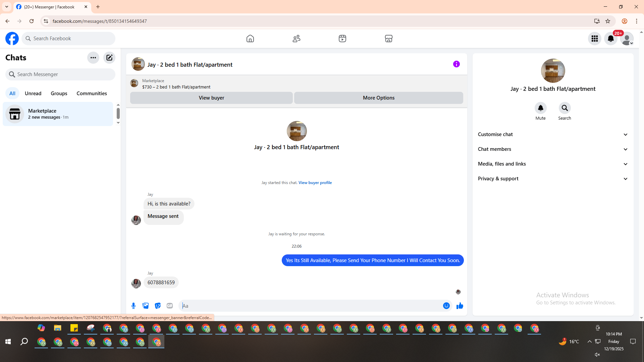Send a thumbs-up like
Viewport: 644px width, 362px height.
coord(460,306)
